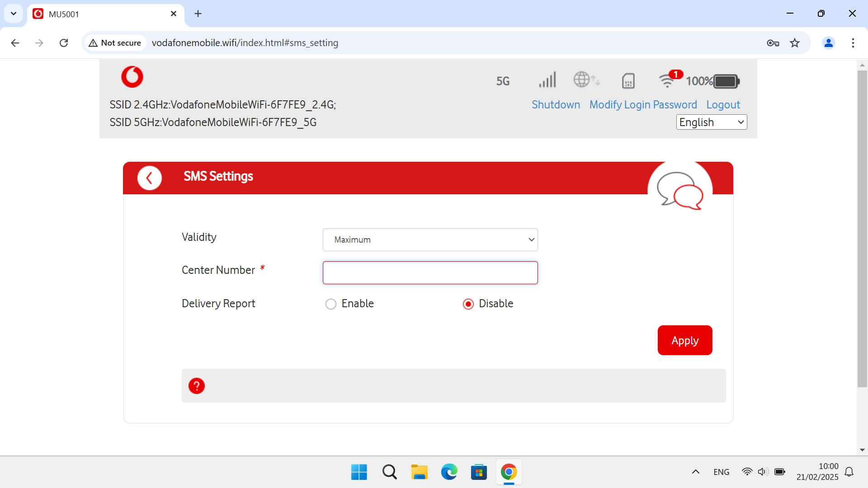Click the Vodafone logo icon
The height and width of the screenshot is (488, 868).
[132, 77]
